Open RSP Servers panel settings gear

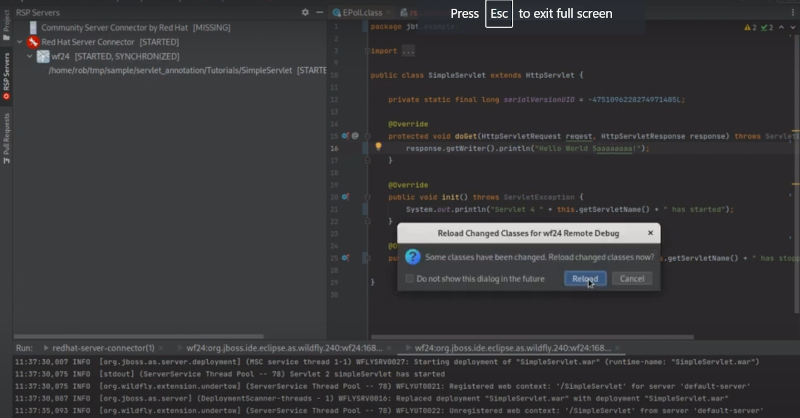click(305, 12)
